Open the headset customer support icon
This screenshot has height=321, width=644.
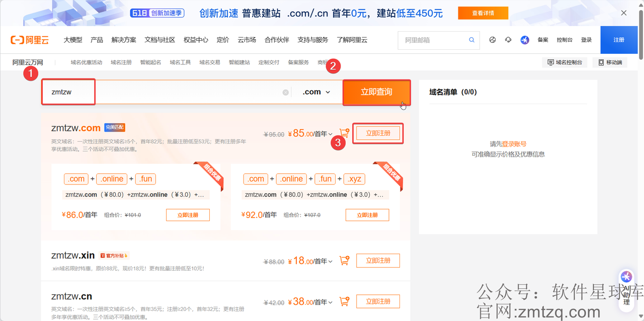coord(508,40)
